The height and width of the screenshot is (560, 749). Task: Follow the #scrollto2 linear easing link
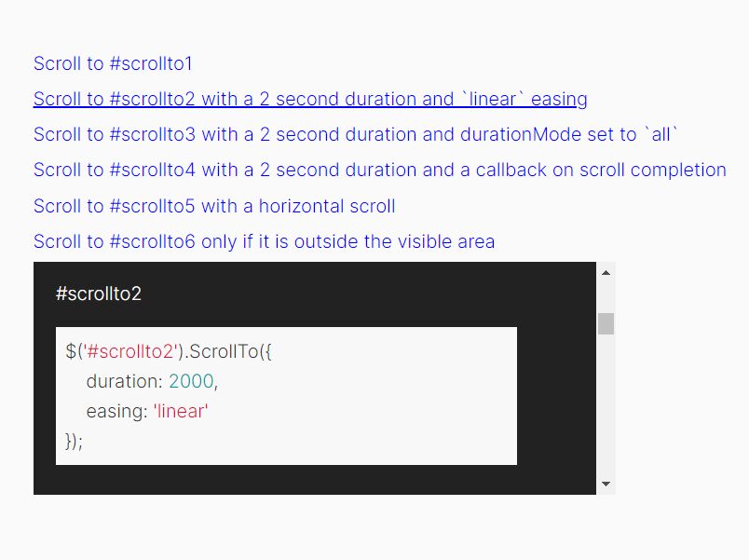click(x=310, y=99)
